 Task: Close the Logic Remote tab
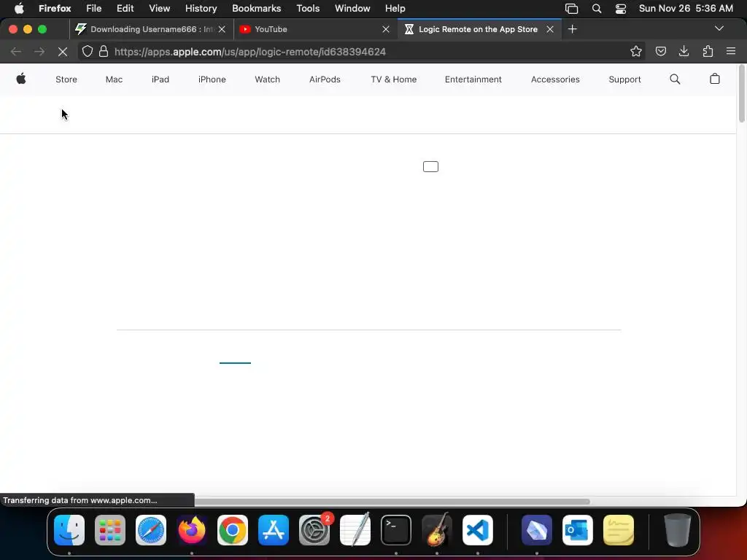[550, 29]
